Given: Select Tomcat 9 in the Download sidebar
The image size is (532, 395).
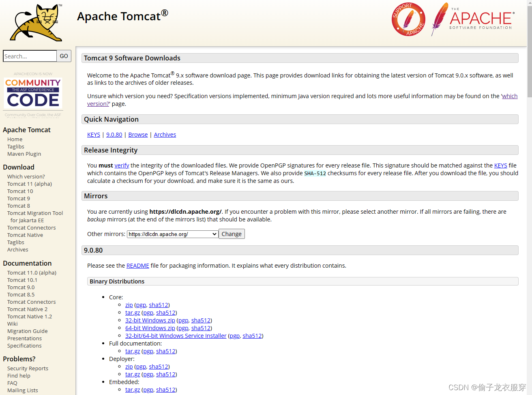Looking at the screenshot, I should 19,198.
